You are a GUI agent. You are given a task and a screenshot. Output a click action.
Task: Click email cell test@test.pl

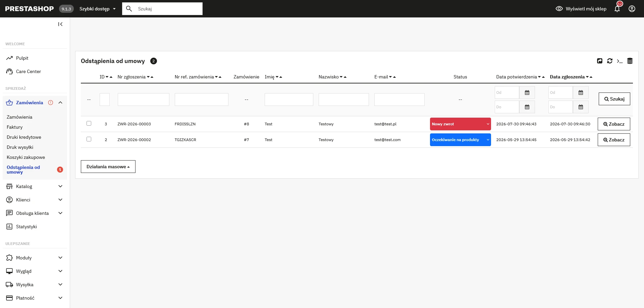[x=385, y=124]
